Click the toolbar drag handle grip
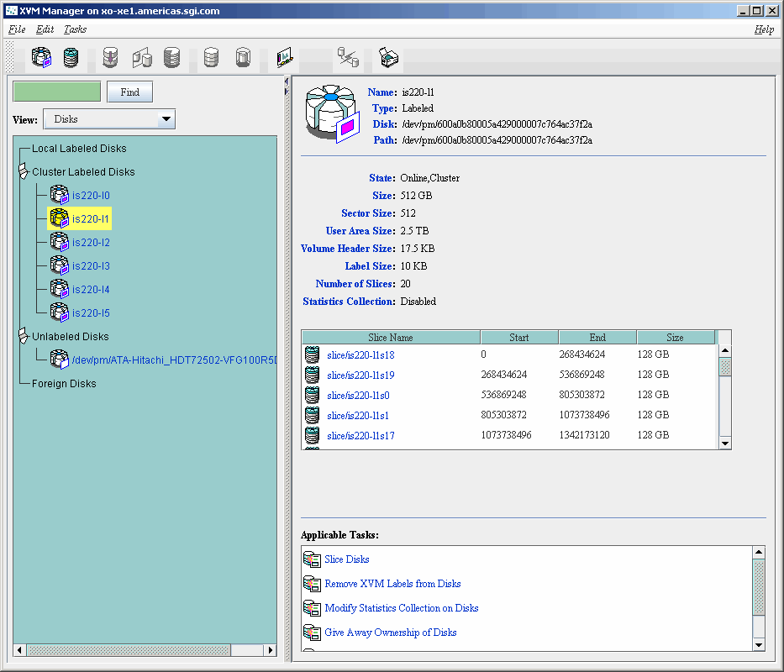 (9, 57)
